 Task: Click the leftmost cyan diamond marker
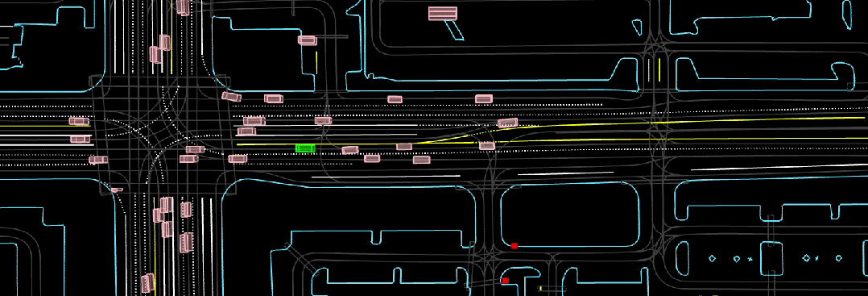[x=713, y=258]
